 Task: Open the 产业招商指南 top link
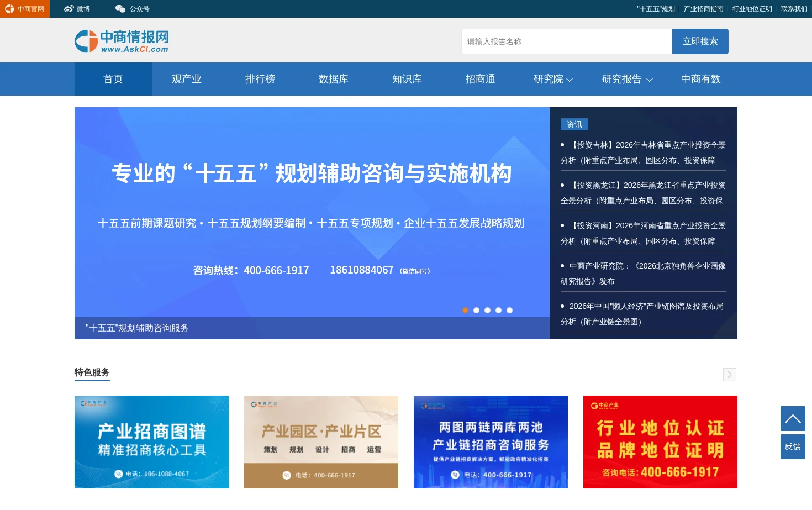(x=704, y=9)
